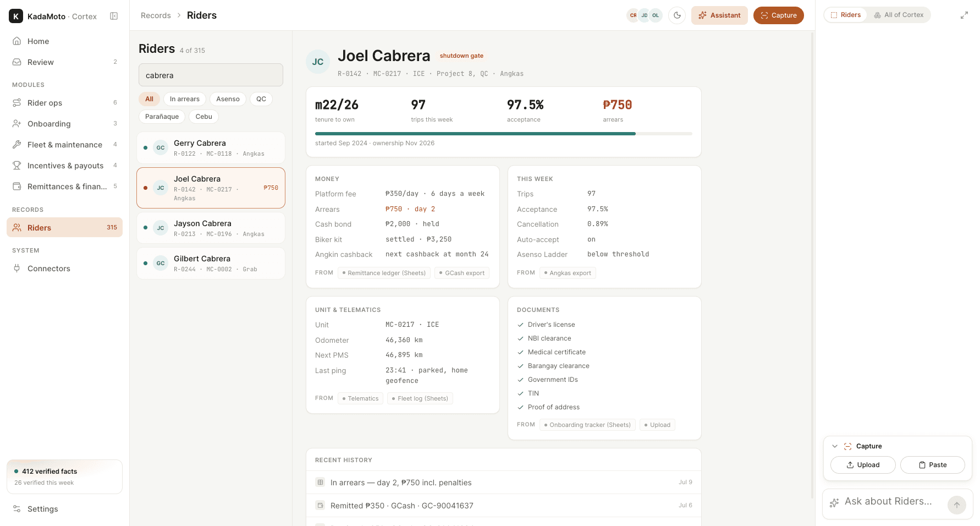The width and height of the screenshot is (980, 526).
Task: Click the CR user avatar
Action: (634, 15)
